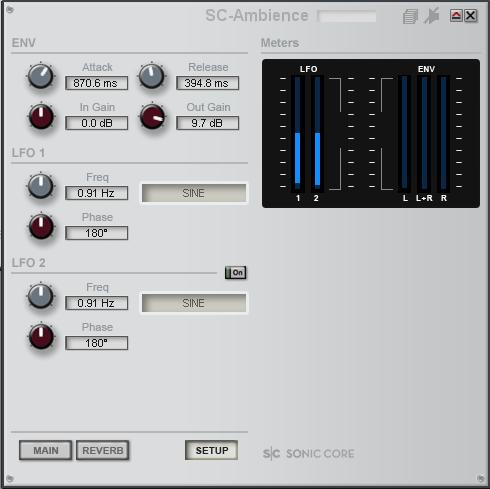Viewport: 490px width, 489px height.
Task: Switch to the MAIN page
Action: [46, 450]
